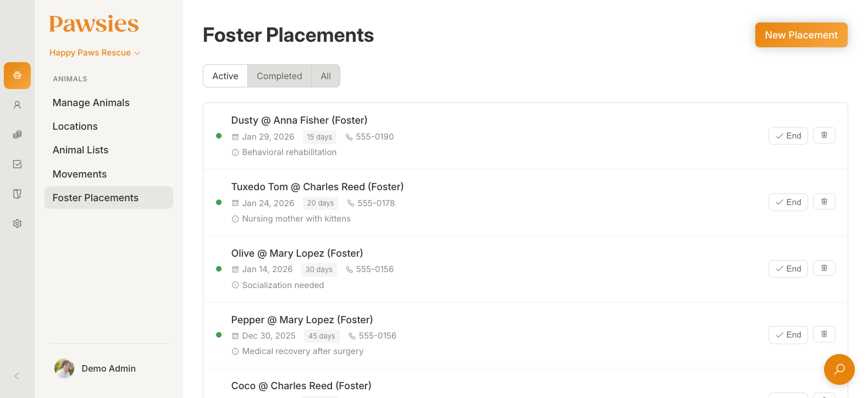The image size is (868, 398).
Task: Open the orange search floating button
Action: (x=839, y=369)
